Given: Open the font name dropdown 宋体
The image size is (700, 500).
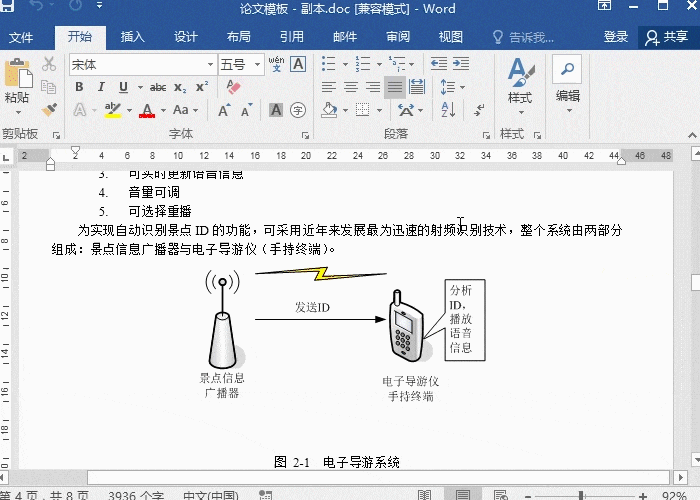Looking at the screenshot, I should click(210, 65).
